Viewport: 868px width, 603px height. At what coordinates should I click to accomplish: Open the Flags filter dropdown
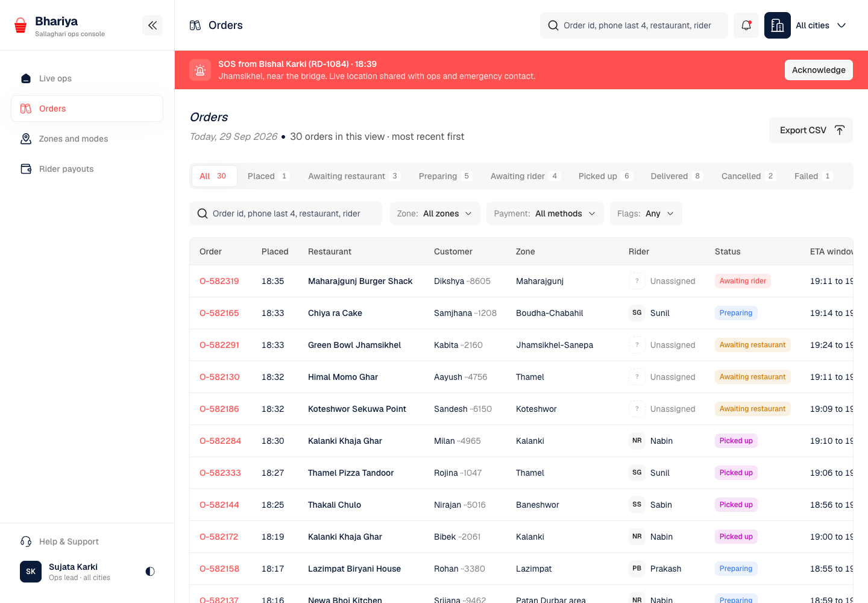(646, 213)
